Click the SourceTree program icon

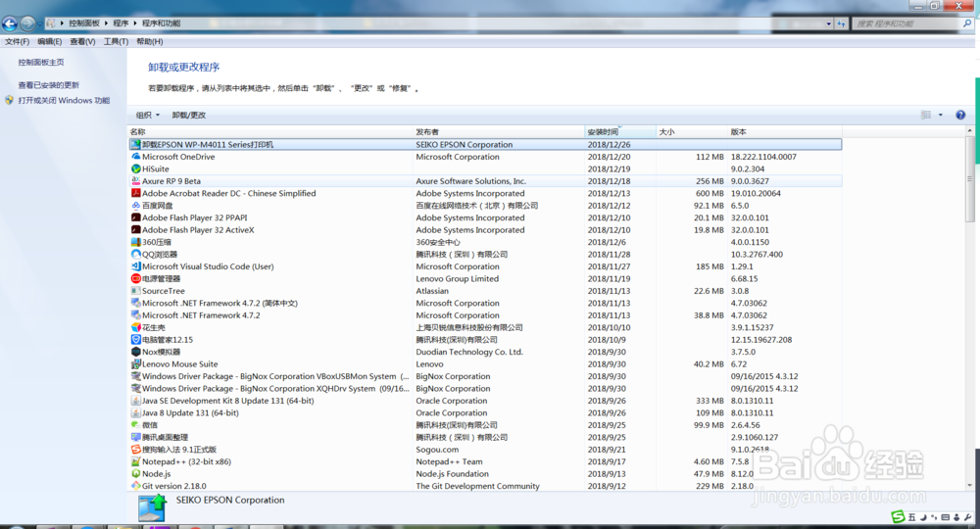(135, 290)
